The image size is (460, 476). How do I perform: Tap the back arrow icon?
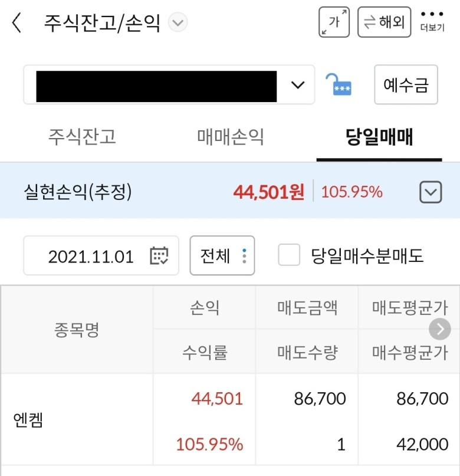pos(17,22)
